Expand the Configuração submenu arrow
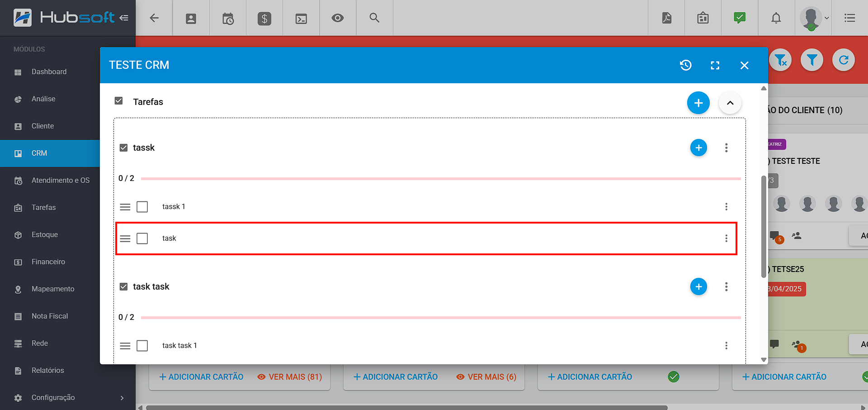Viewport: 868px width, 410px height. 122,398
